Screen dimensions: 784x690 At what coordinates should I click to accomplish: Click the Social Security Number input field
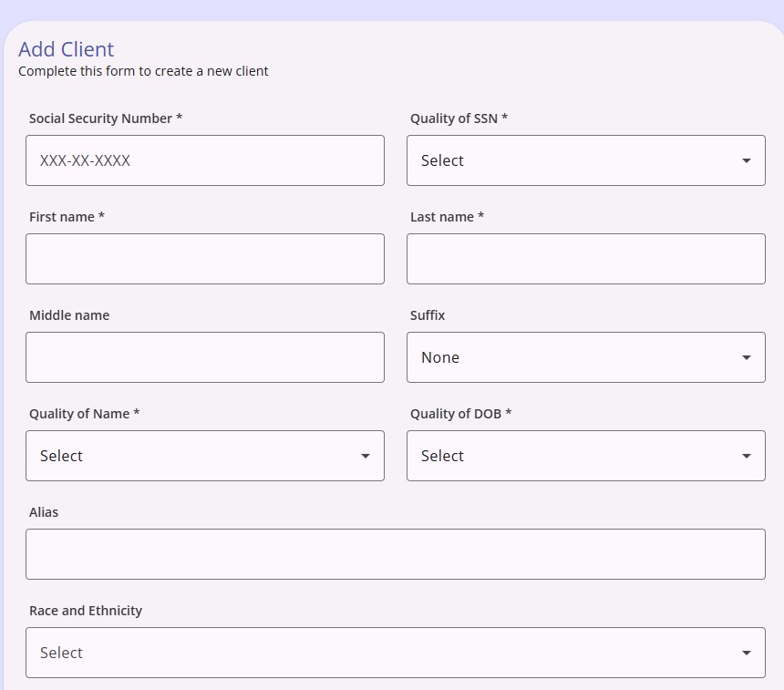[x=205, y=160]
